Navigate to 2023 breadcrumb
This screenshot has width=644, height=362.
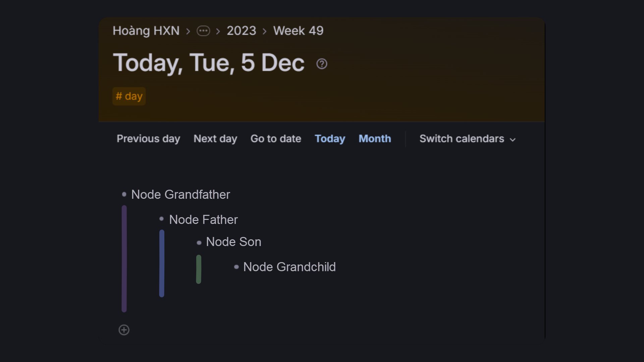(x=241, y=31)
